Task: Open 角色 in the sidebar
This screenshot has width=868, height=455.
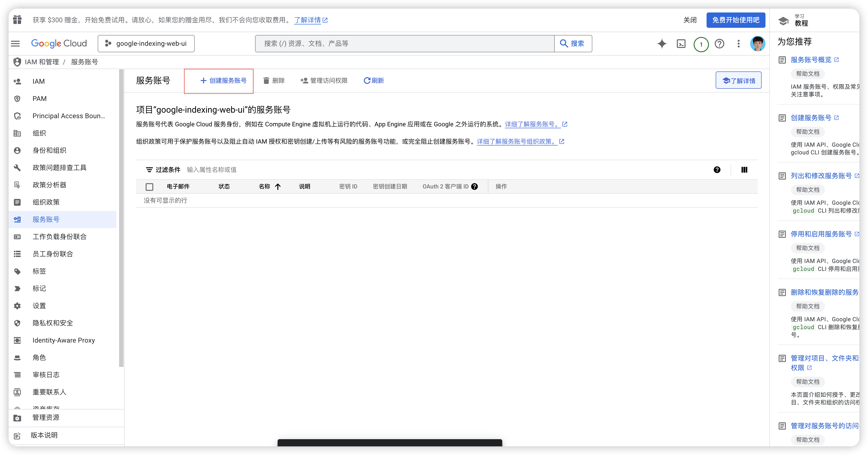Action: [x=63, y=357]
